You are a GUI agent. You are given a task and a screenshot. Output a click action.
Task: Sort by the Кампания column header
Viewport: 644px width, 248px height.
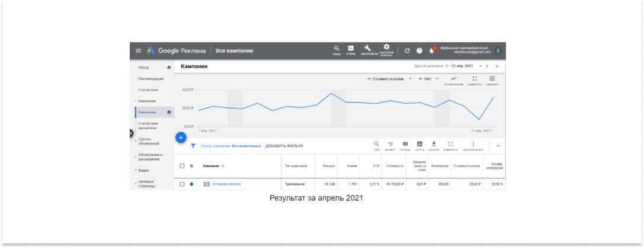click(x=213, y=166)
